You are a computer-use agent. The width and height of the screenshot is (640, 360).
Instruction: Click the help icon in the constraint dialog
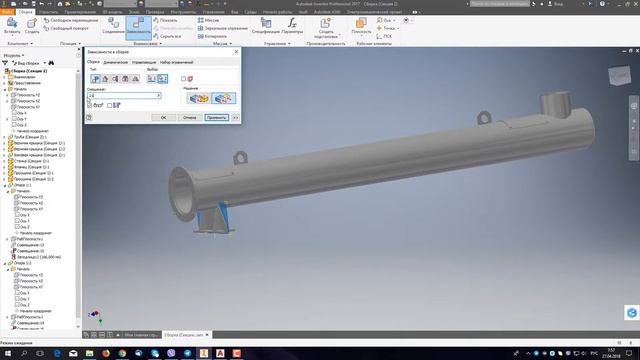pos(89,118)
